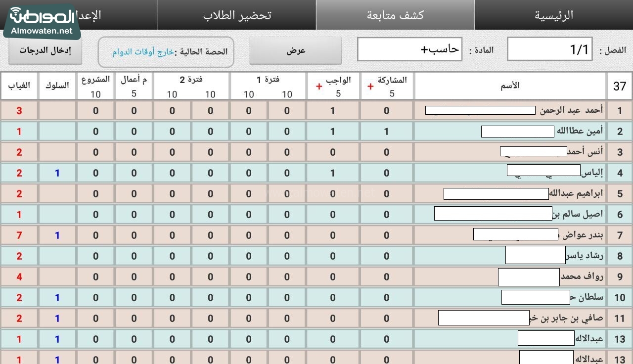Click the Almowaten logo
633x364 pixels.
click(42, 21)
